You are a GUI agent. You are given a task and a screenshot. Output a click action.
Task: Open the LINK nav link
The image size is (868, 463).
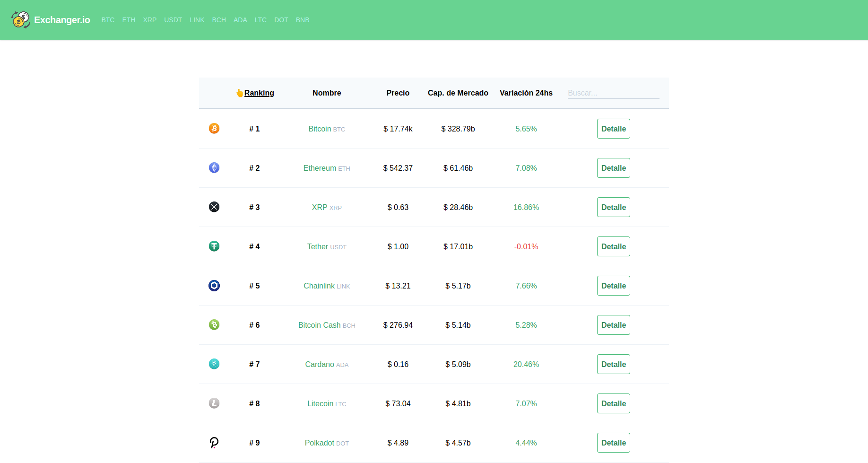pos(197,20)
